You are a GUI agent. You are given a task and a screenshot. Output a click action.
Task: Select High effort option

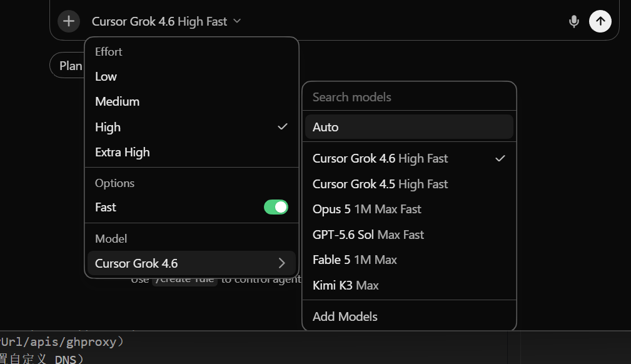click(x=191, y=127)
